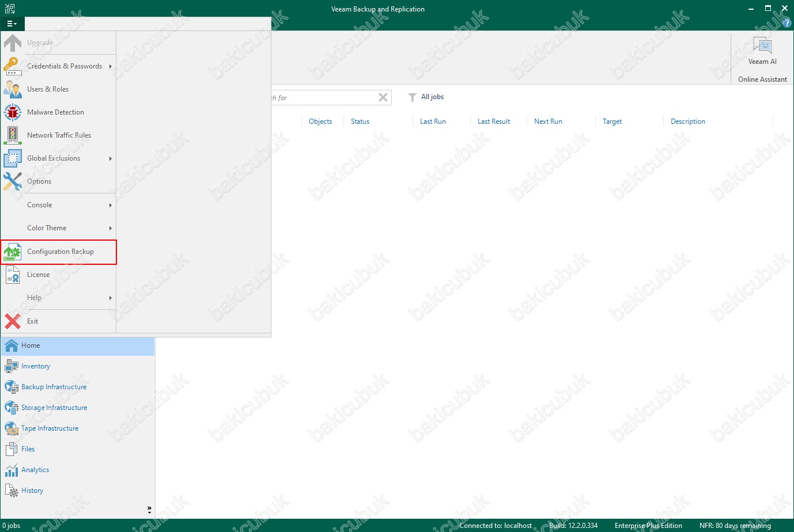Viewport: 794px width, 532px height.
Task: Open the Veeam AI Online Assistant
Action: (x=762, y=52)
